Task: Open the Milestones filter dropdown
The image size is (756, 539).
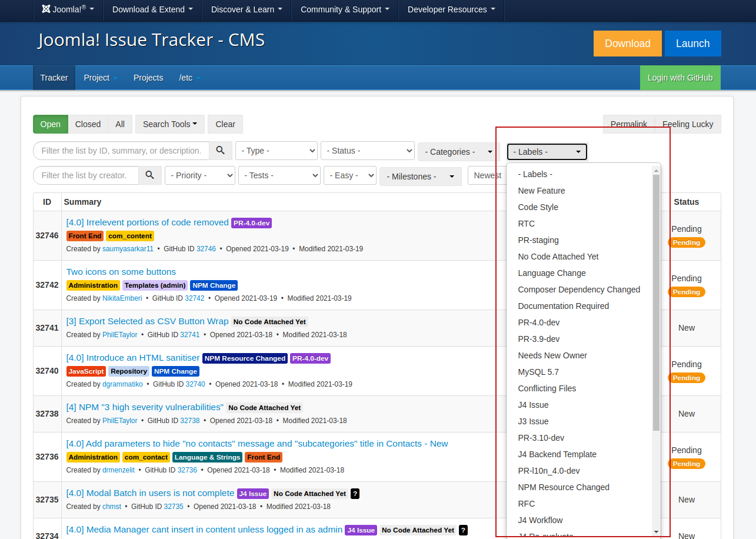Action: (x=421, y=177)
